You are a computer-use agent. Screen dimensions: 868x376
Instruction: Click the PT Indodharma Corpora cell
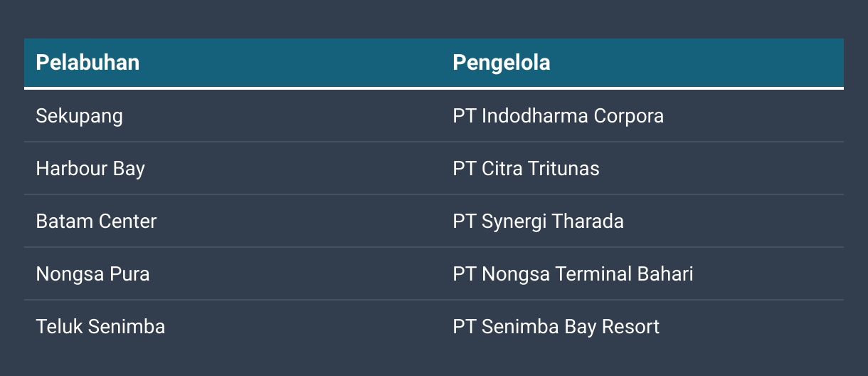point(558,115)
